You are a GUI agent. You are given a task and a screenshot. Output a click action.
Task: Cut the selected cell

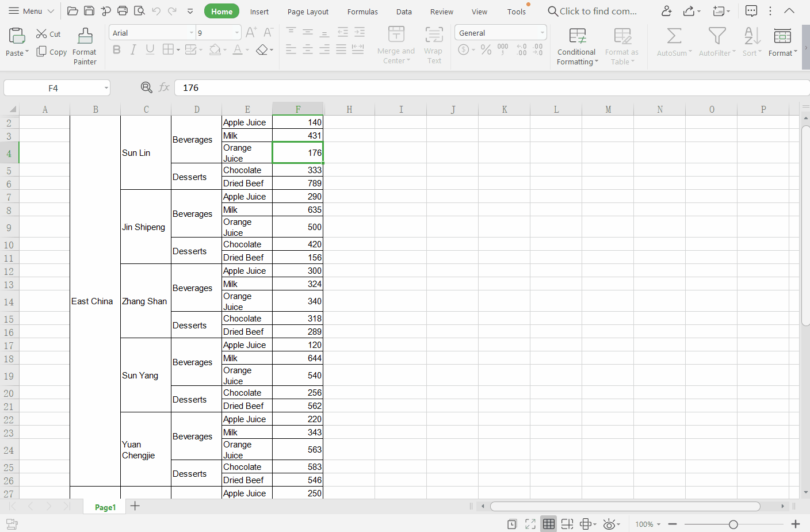click(x=48, y=34)
